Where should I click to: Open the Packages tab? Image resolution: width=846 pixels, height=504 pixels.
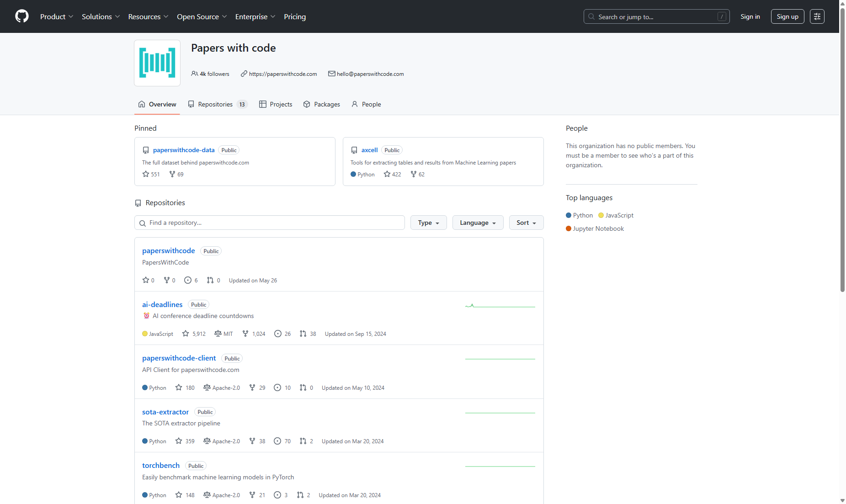[x=322, y=104]
